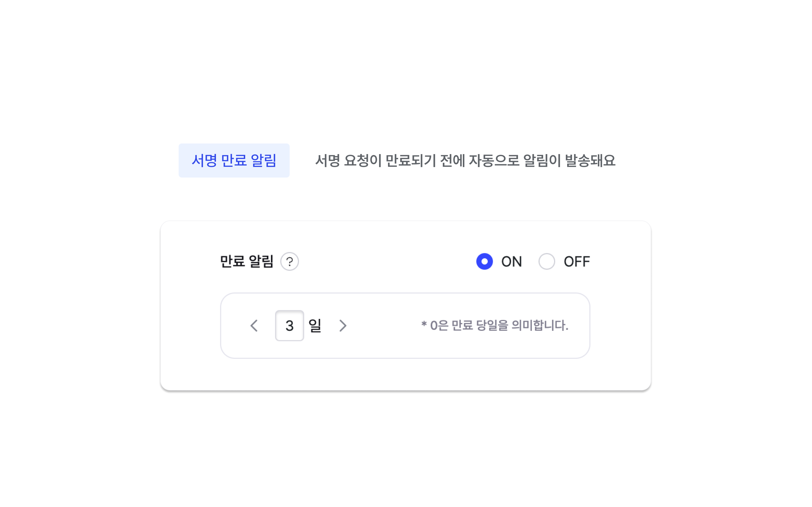The height and width of the screenshot is (507, 812).
Task: Focus the day count field showing 3
Action: [289, 325]
